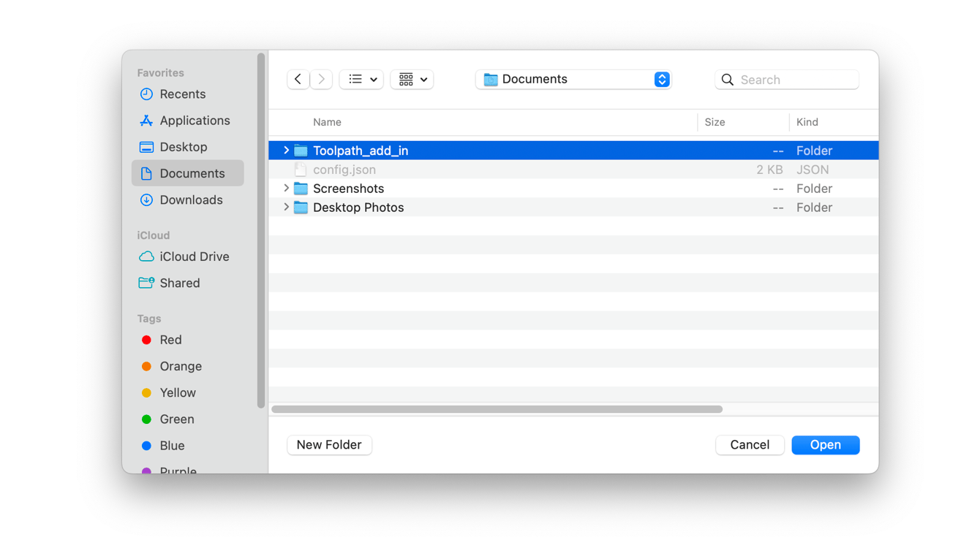Viewport: 980px width, 551px height.
Task: Open the Recents sidebar item
Action: pyautogui.click(x=181, y=94)
